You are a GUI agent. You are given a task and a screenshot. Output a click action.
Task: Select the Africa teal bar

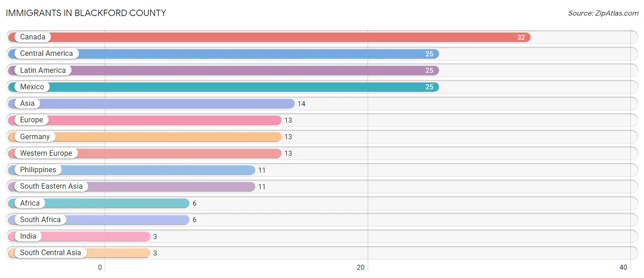click(x=99, y=203)
